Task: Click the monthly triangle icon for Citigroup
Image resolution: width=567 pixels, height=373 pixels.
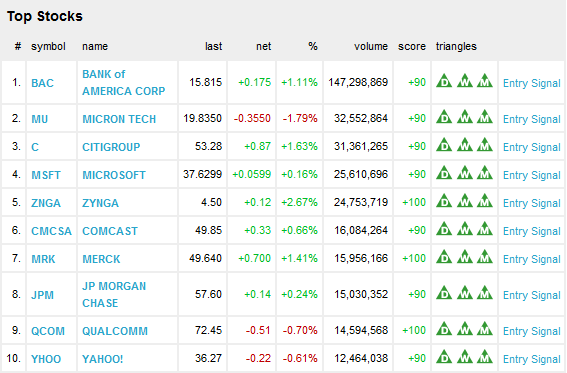Action: 485,145
